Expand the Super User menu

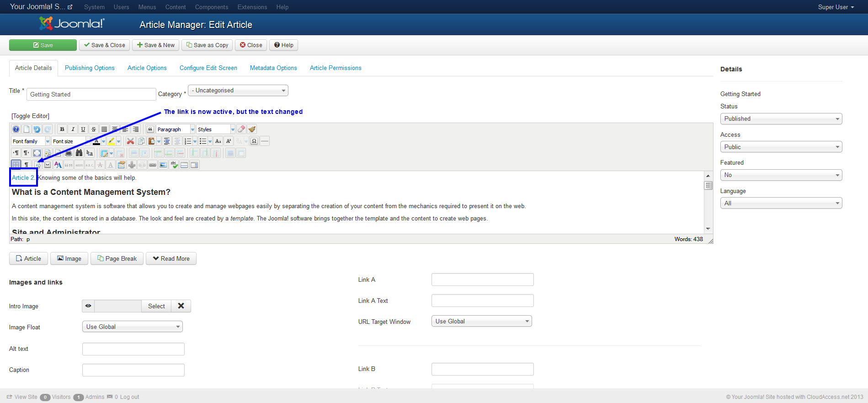point(836,7)
